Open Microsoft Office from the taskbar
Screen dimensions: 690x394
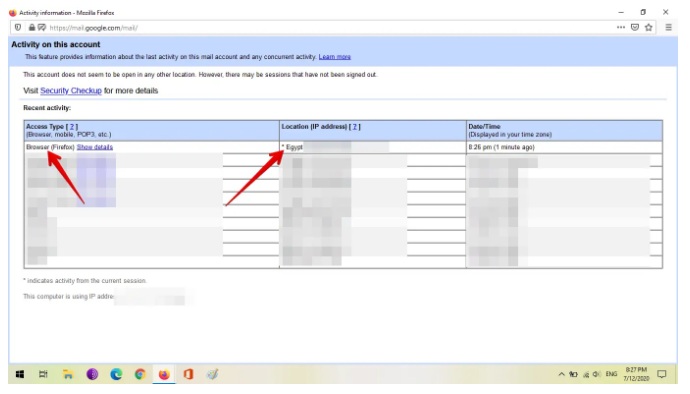188,374
